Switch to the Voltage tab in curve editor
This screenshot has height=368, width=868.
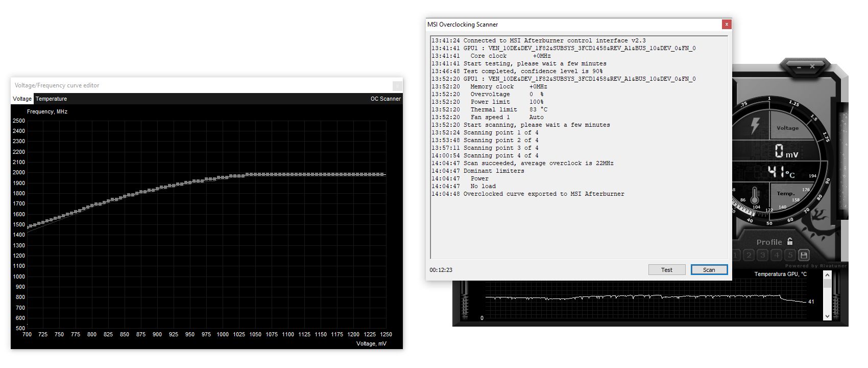(22, 99)
